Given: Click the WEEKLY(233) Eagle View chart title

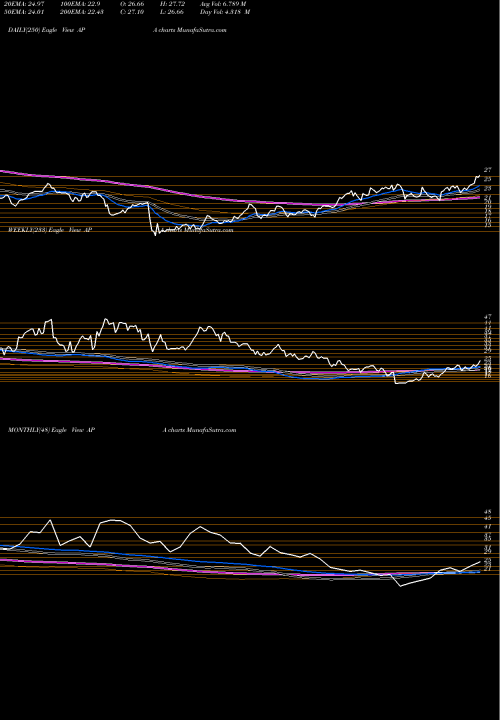Looking at the screenshot, I should 50,230.
